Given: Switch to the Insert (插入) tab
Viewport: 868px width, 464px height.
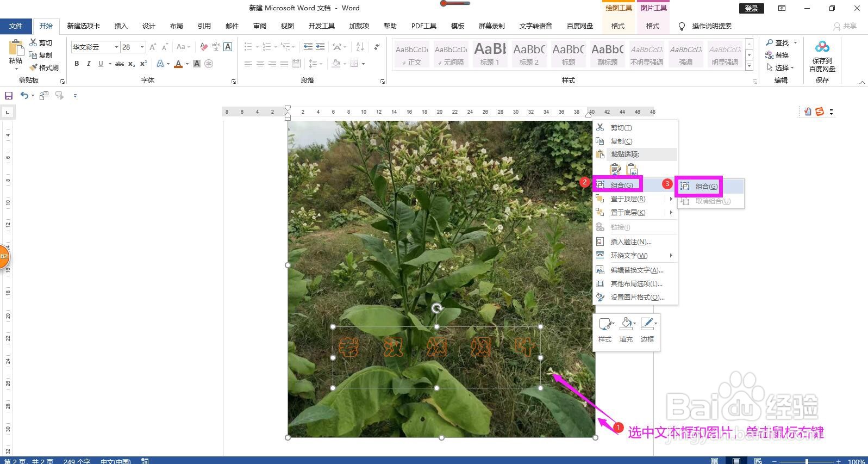Looking at the screenshot, I should pyautogui.click(x=121, y=26).
